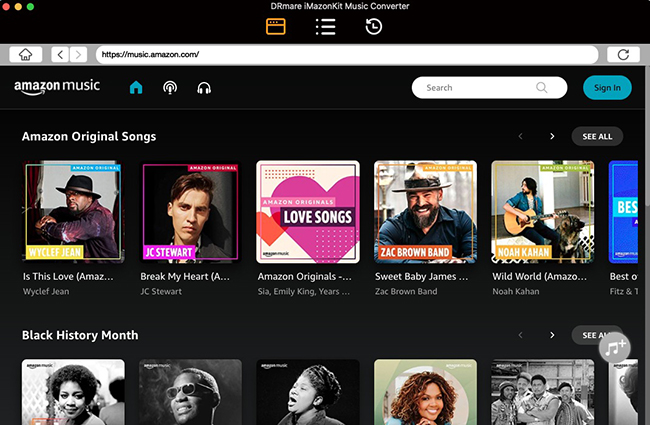Click the browser home button
This screenshot has width=650, height=425.
pyautogui.click(x=25, y=54)
